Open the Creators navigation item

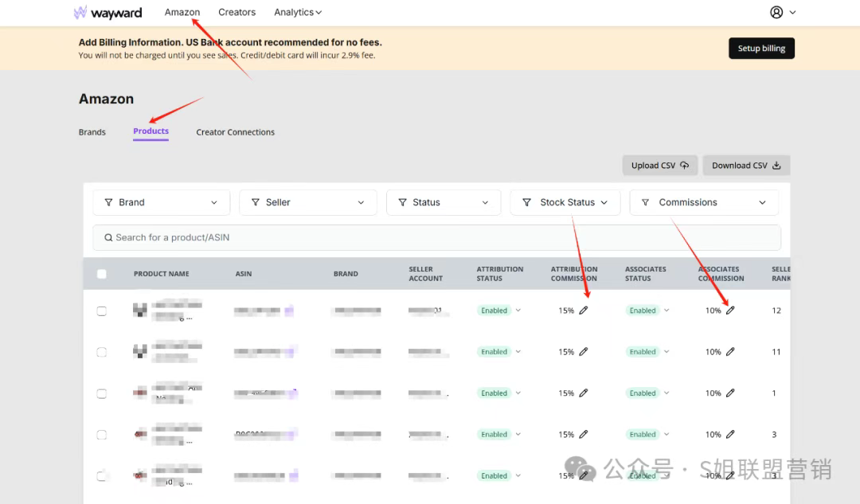pos(237,12)
